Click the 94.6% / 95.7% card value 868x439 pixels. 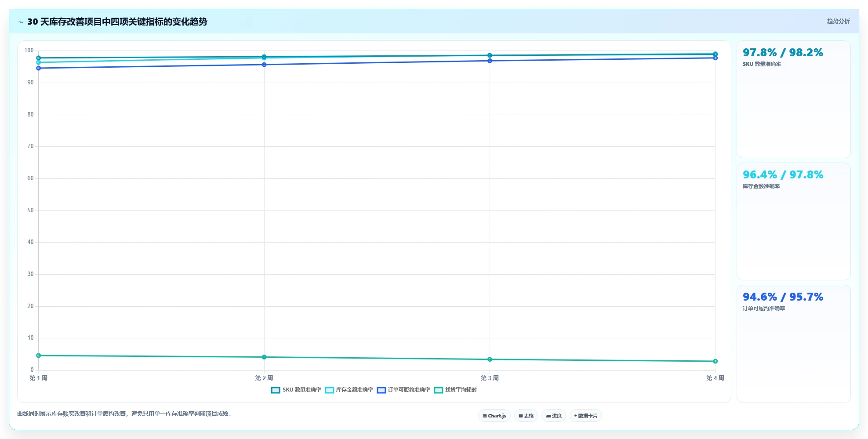coord(783,297)
